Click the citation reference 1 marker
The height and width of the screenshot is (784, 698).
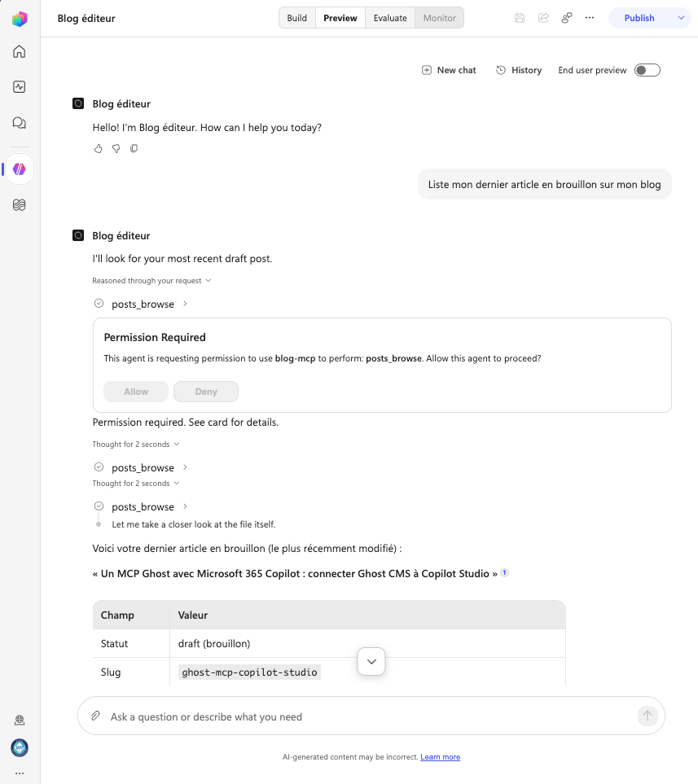pos(505,573)
